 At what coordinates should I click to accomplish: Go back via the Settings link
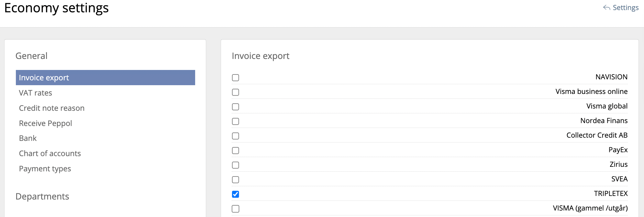pos(625,8)
